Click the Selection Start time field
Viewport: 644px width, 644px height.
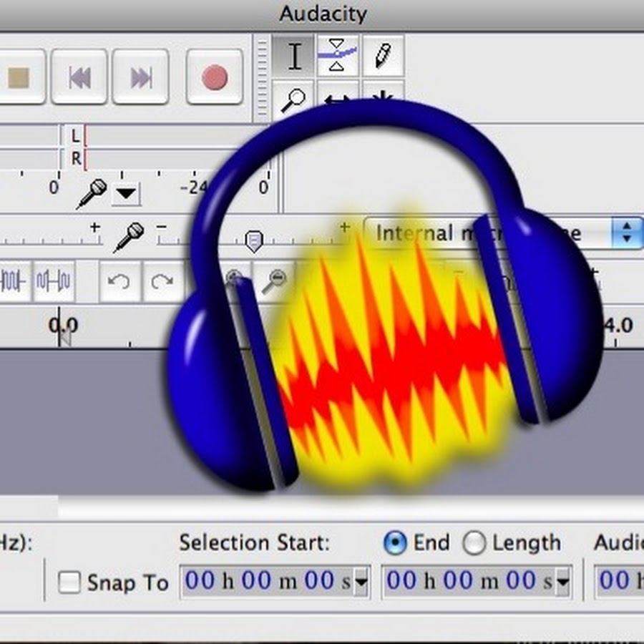275,581
